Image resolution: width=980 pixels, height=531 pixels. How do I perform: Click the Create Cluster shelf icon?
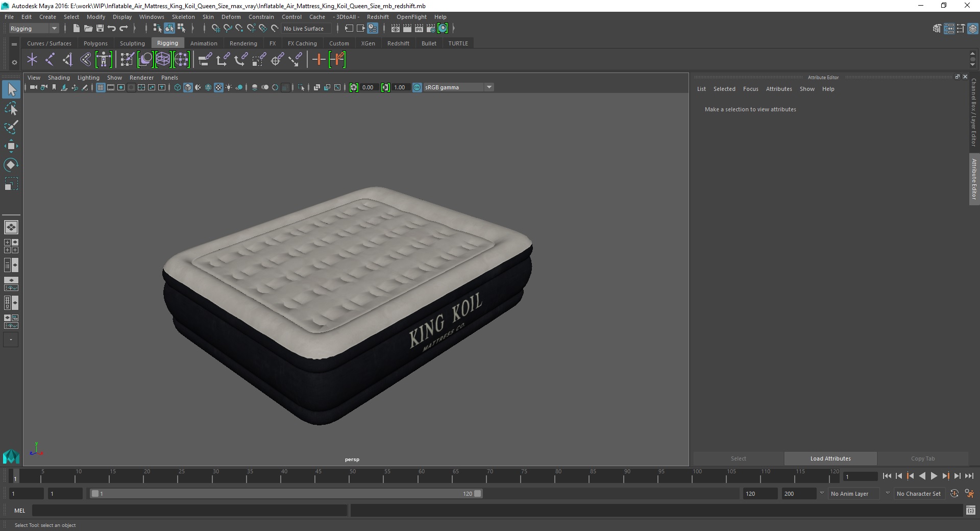click(x=181, y=60)
